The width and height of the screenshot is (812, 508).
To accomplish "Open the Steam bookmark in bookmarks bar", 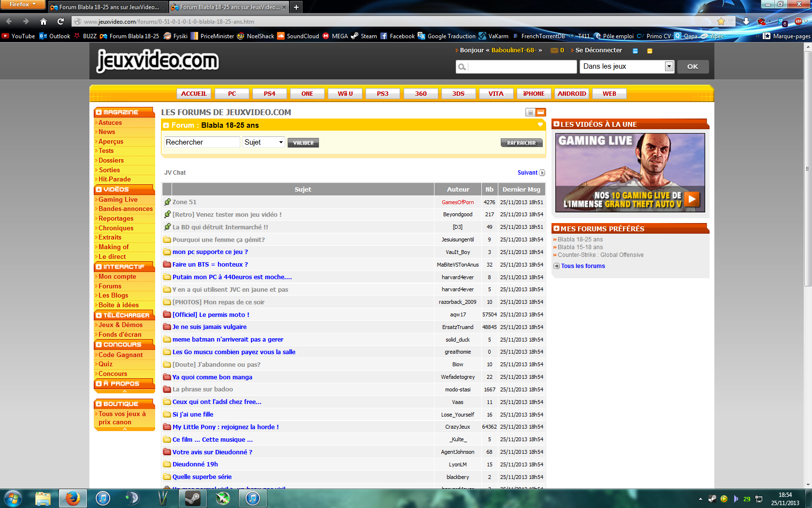I will coord(364,36).
